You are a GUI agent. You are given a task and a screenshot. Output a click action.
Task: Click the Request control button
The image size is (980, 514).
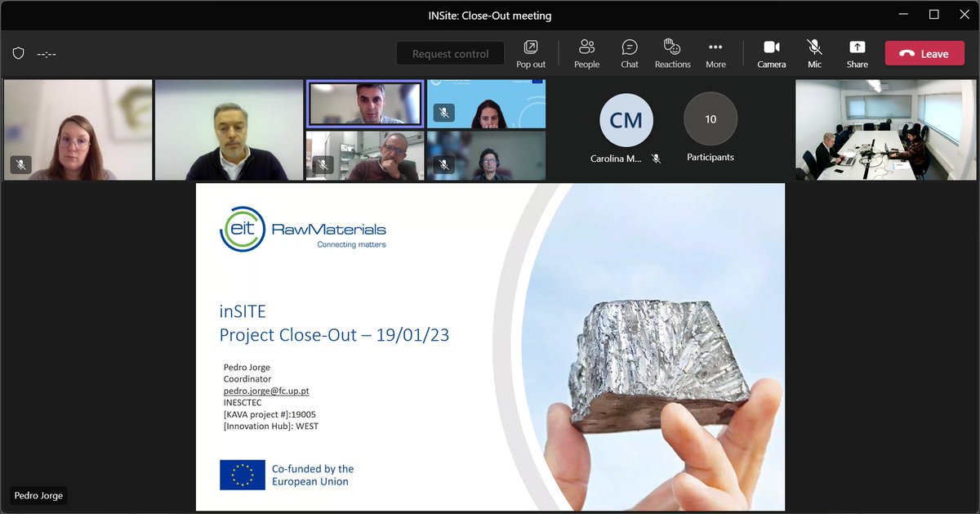click(450, 54)
